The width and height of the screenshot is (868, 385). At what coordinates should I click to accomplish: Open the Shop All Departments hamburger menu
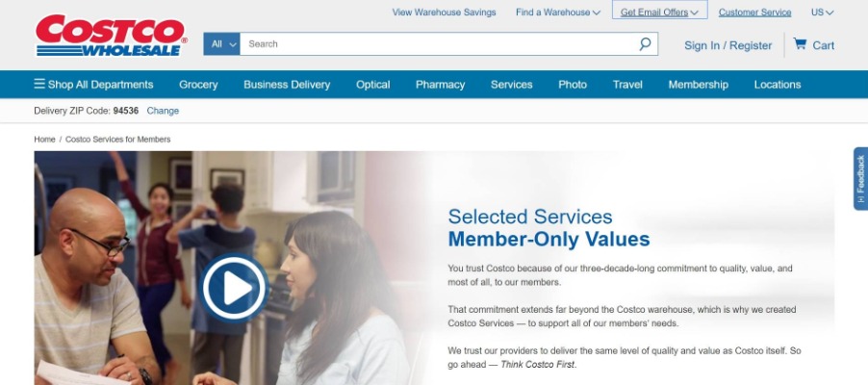93,84
